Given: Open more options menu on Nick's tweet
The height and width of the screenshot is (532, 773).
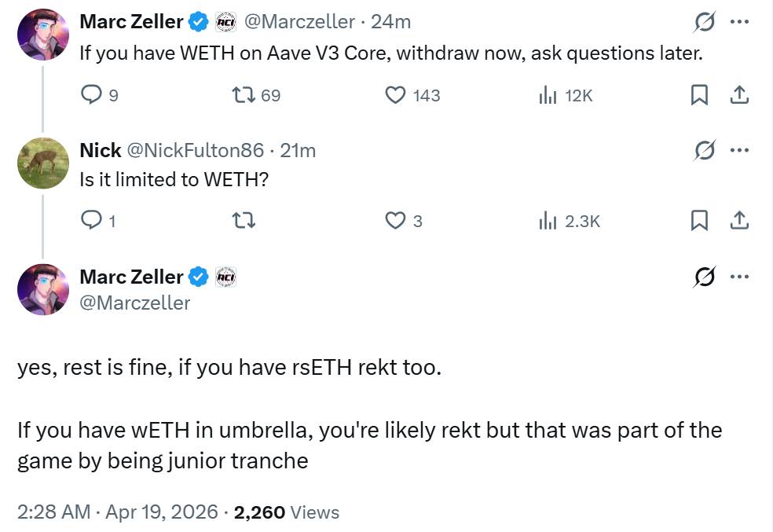Looking at the screenshot, I should pos(739,149).
